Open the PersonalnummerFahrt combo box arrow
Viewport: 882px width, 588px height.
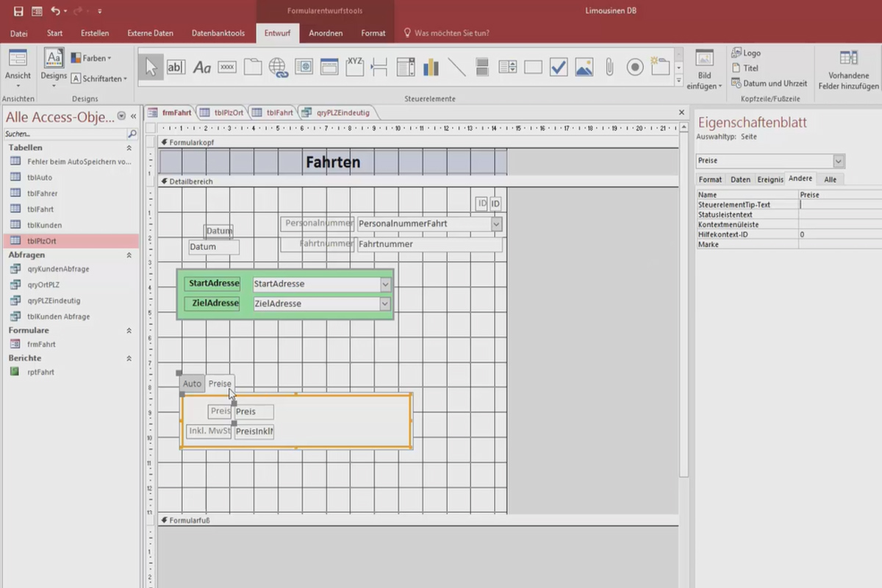496,223
